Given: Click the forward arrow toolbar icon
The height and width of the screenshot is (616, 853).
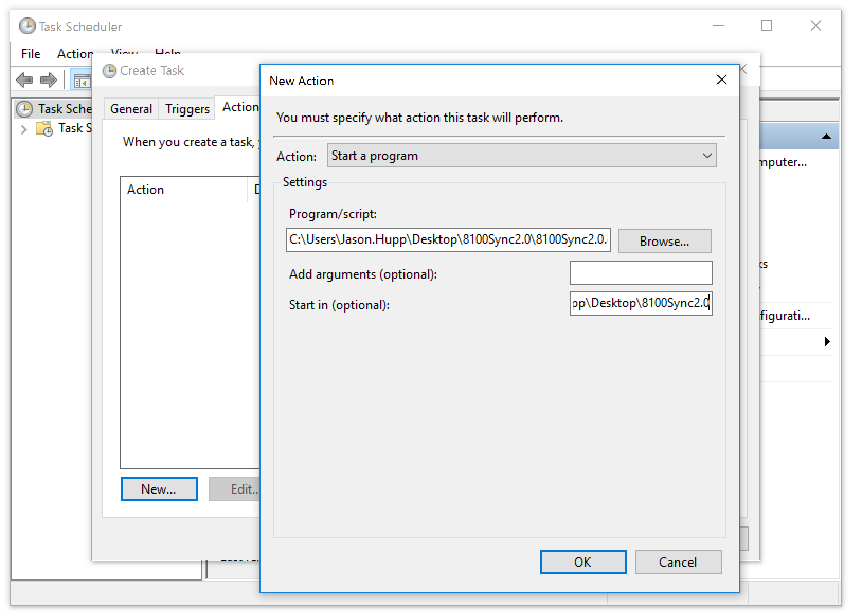Looking at the screenshot, I should click(48, 80).
